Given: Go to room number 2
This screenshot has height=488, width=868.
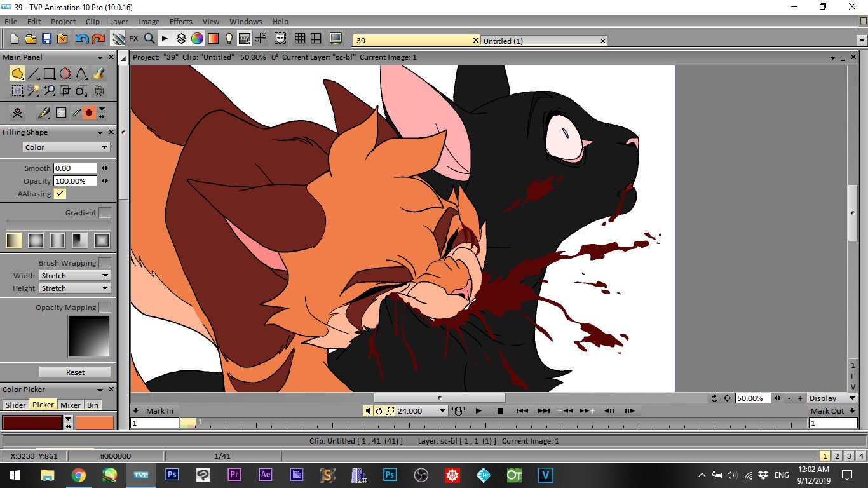Looking at the screenshot, I should (837, 456).
